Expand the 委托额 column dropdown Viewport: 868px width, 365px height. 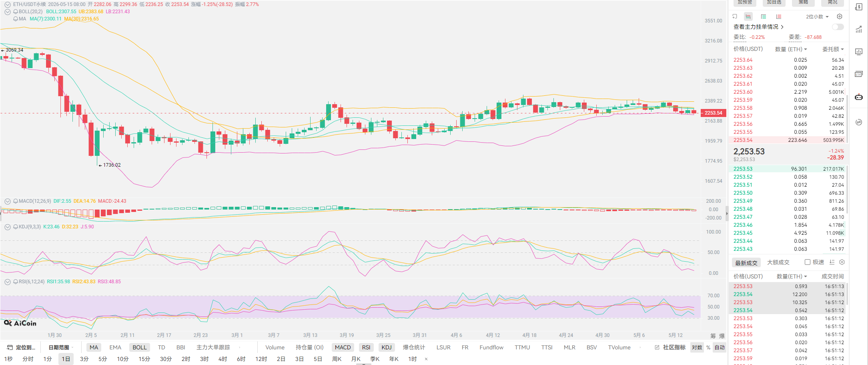833,49
